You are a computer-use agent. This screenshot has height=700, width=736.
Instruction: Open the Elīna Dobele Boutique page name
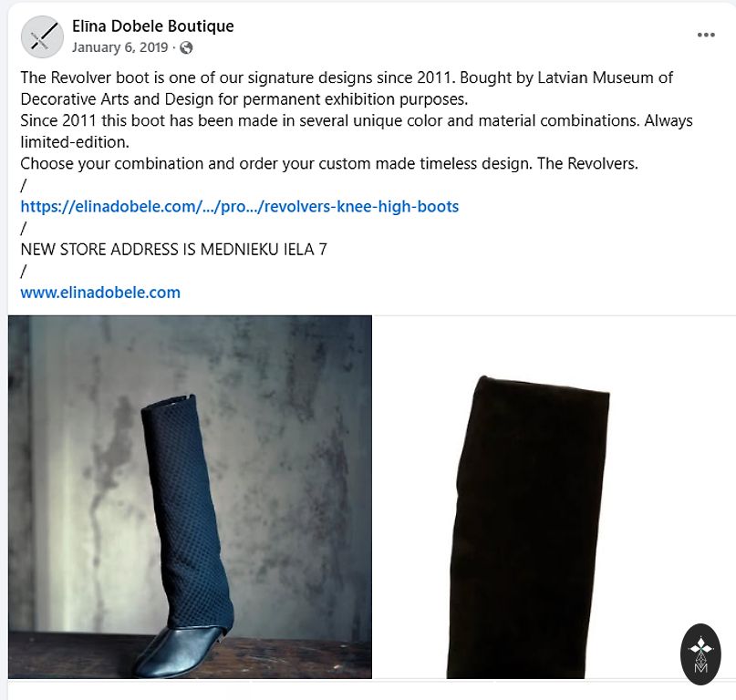(x=153, y=26)
